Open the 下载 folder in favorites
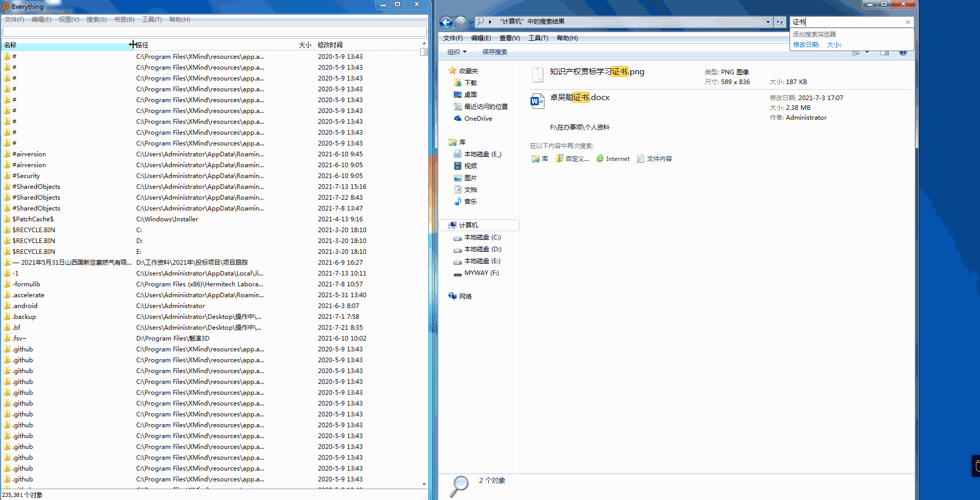The width and height of the screenshot is (980, 500). coord(465,83)
